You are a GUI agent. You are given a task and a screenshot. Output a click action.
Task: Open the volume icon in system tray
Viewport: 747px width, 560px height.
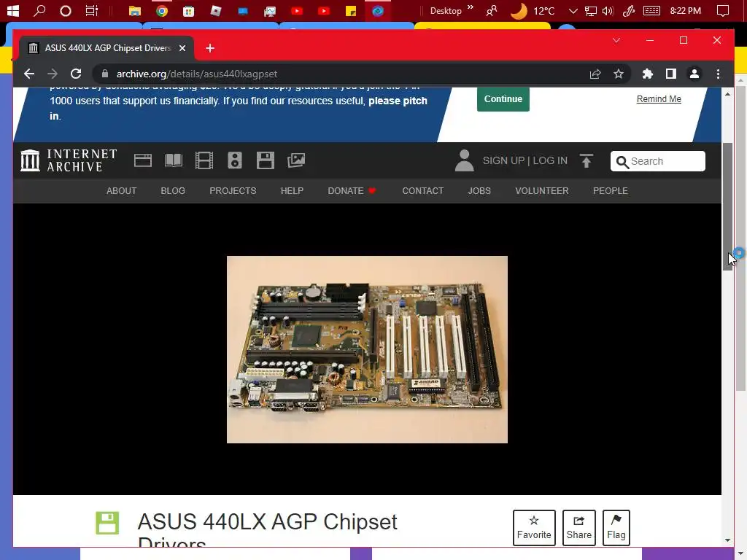pos(608,11)
